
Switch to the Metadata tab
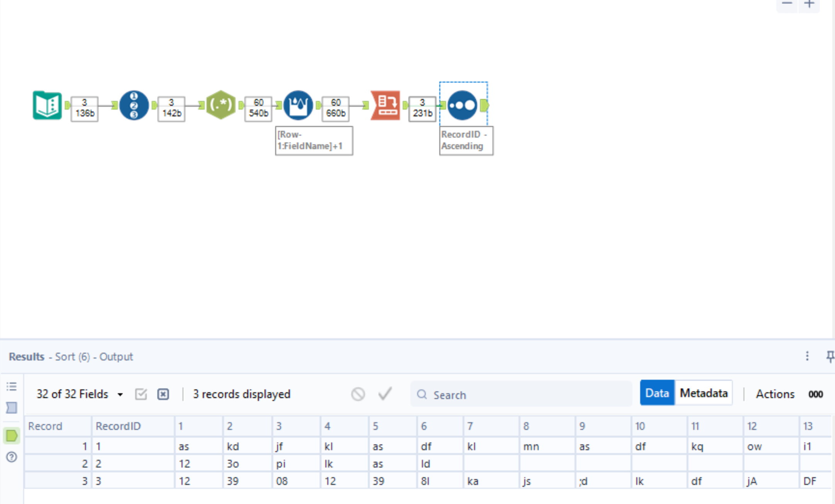pyautogui.click(x=704, y=393)
